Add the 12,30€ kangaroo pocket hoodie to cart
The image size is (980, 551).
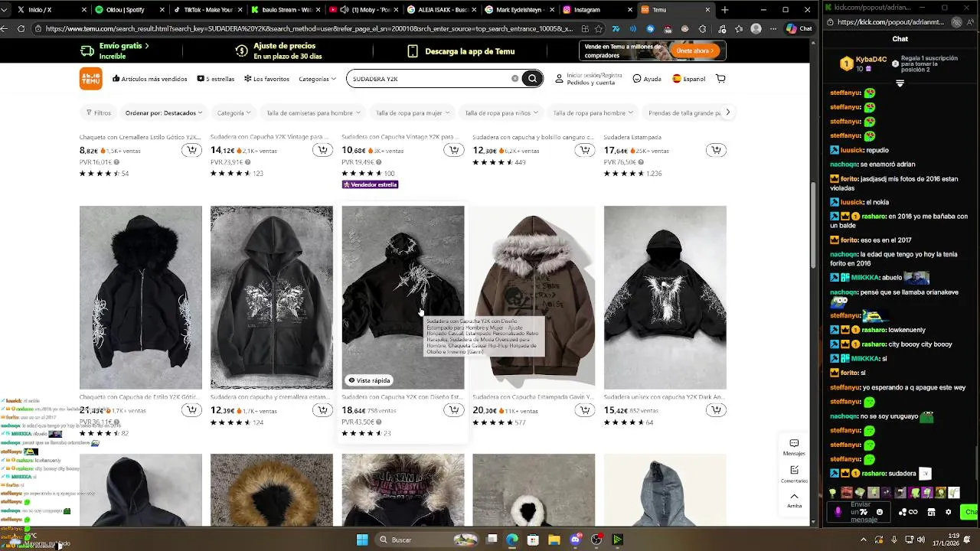(585, 150)
